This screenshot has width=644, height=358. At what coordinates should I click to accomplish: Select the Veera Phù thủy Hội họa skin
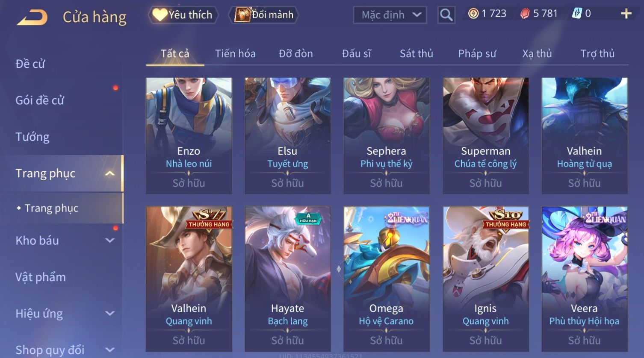pos(585,279)
